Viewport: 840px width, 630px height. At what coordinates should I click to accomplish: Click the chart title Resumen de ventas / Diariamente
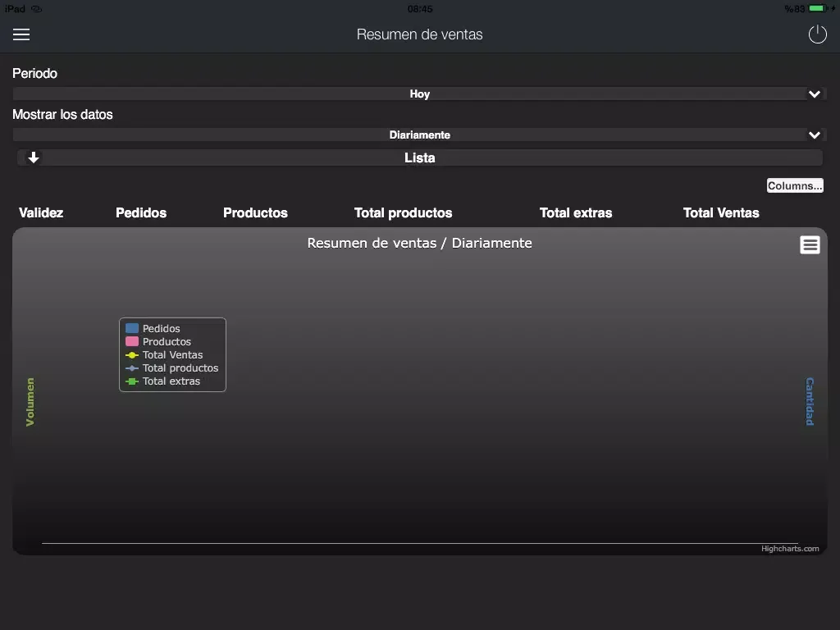[x=419, y=243]
